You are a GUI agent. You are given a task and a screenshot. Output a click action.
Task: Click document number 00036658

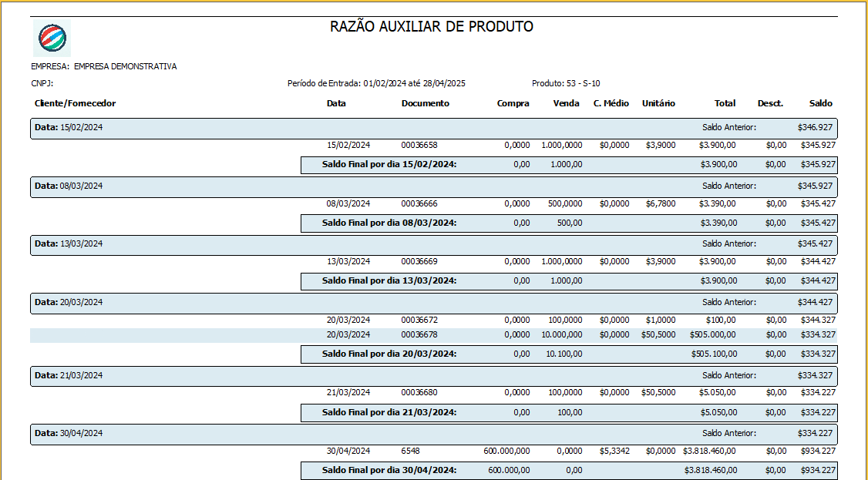coord(419,145)
